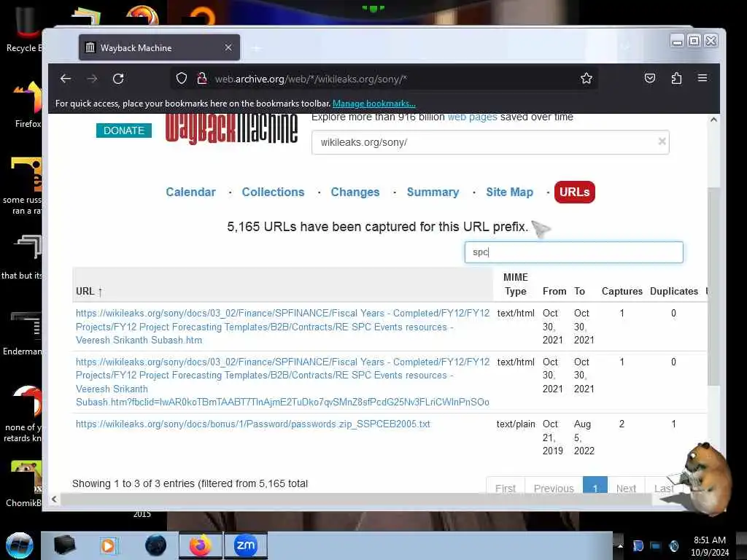Viewport: 747px width, 560px height.
Task: Open the Subash.htm?fbclid link
Action: [x=282, y=382]
